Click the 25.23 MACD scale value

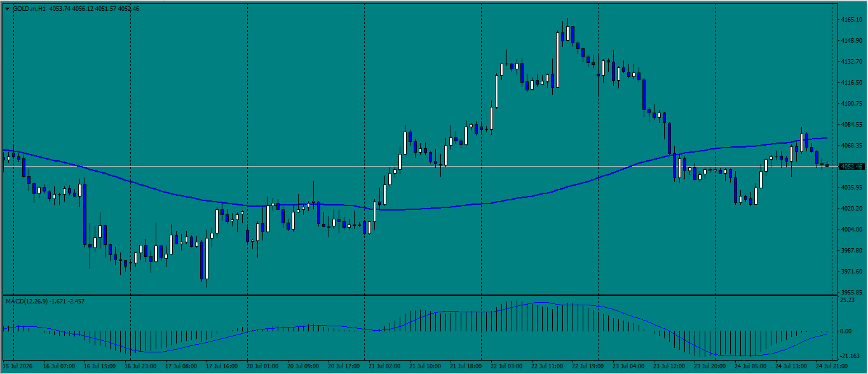[x=847, y=300]
